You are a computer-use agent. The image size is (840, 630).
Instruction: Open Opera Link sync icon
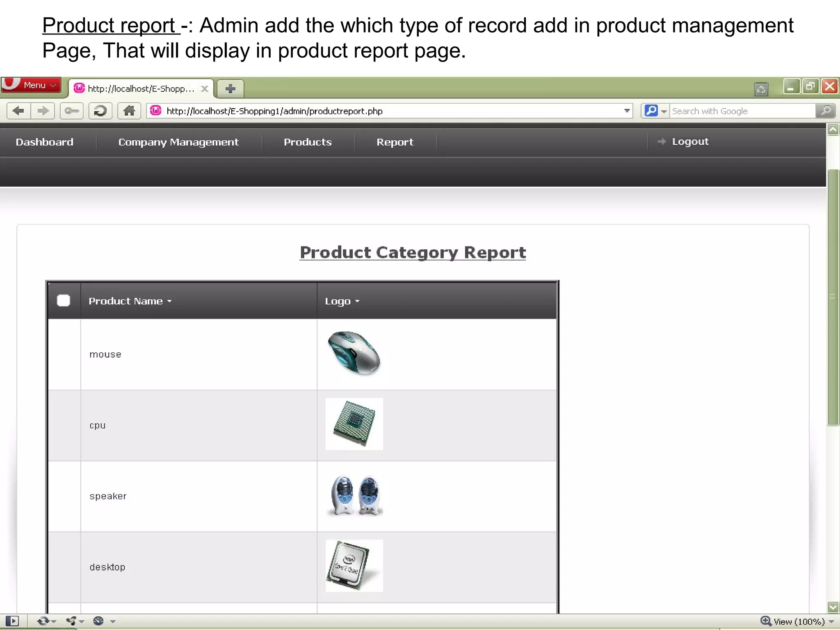click(43, 621)
